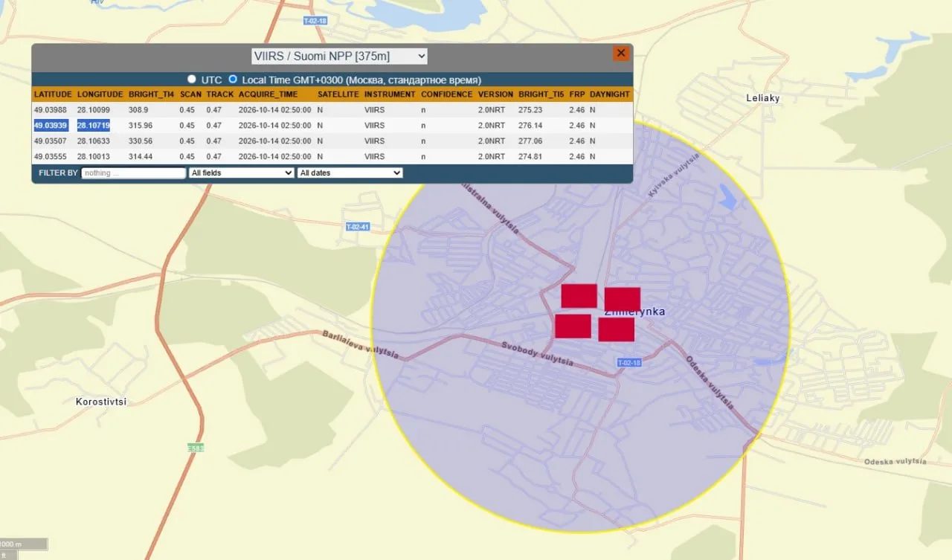
Task: Sort by the LATITUDE column header
Action: pos(53,94)
